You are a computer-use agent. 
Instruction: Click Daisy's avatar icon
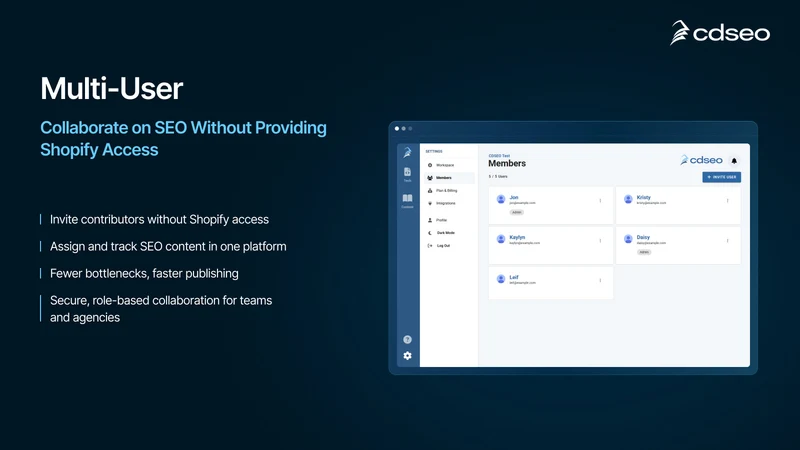point(628,239)
